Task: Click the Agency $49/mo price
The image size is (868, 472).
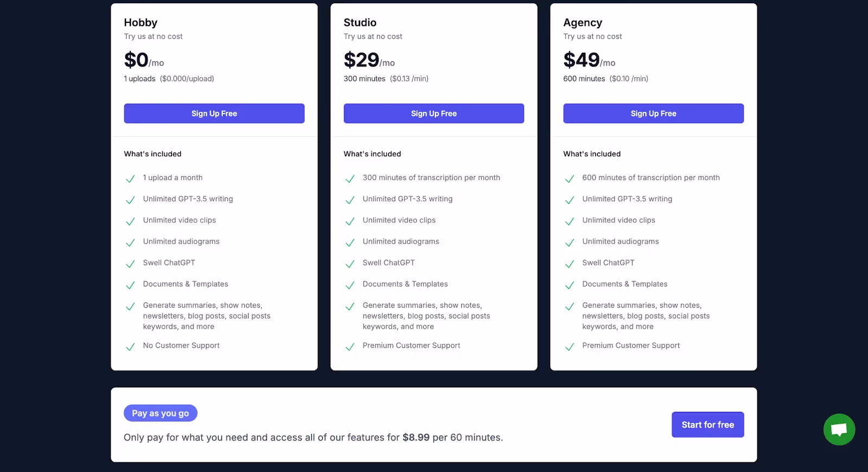Action: 590,60
